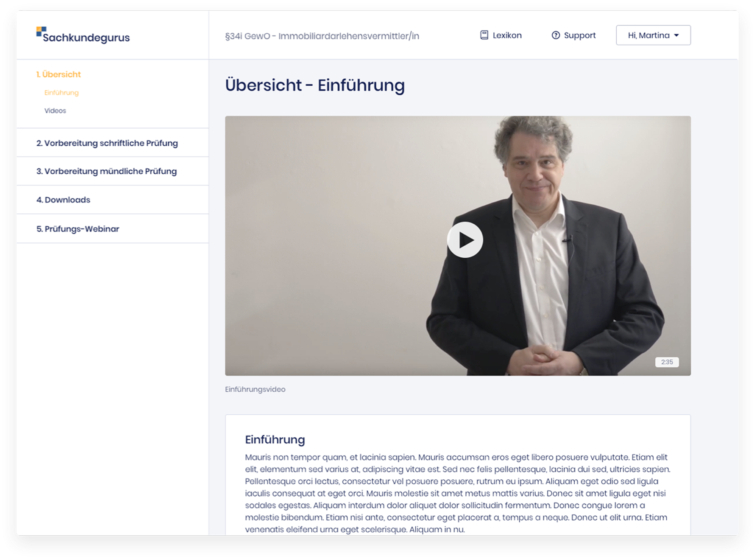This screenshot has height=560, width=756.
Task: Click the Sachkundegurus brand name
Action: pyautogui.click(x=86, y=37)
